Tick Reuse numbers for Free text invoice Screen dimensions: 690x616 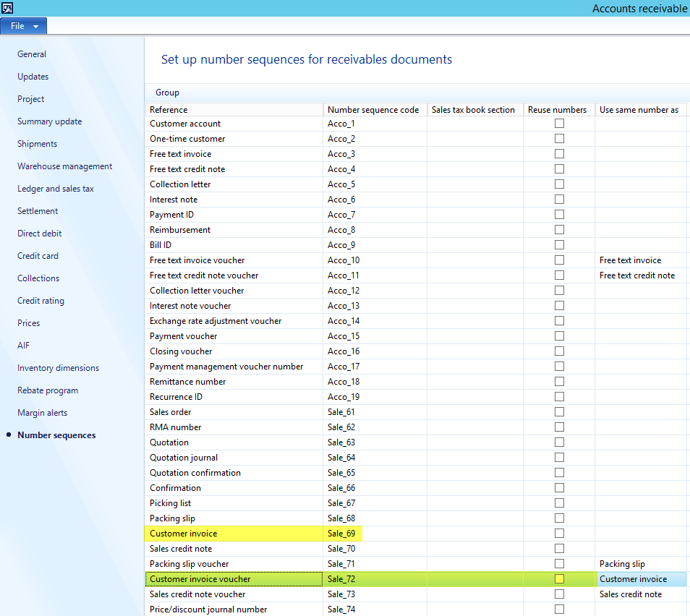click(559, 154)
